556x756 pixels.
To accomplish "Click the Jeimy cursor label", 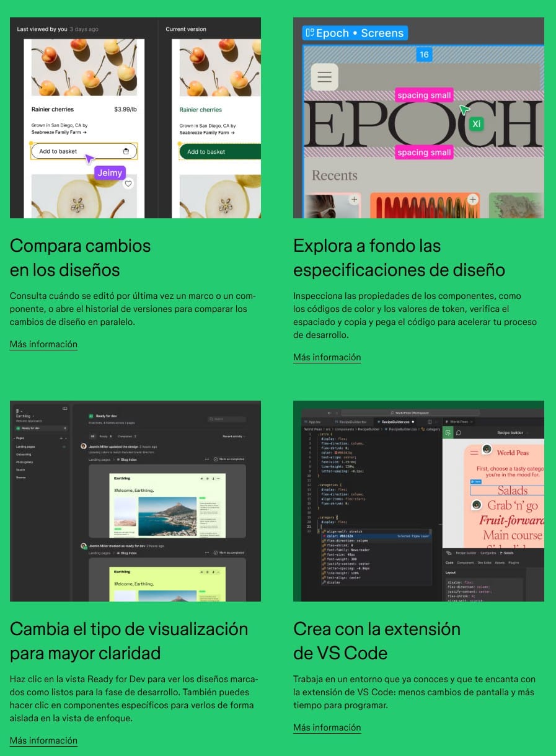I will point(110,173).
